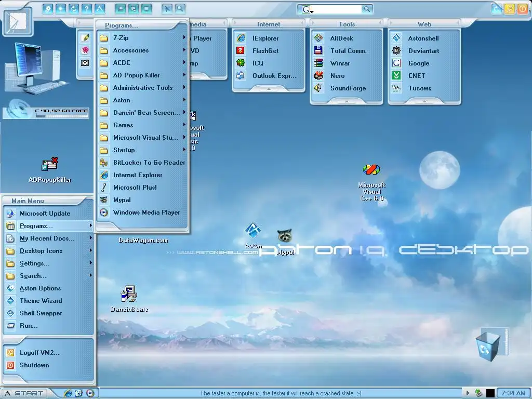Viewport: 532px width, 399px height.
Task: Expand the system tray arrow
Action: pyautogui.click(x=468, y=393)
